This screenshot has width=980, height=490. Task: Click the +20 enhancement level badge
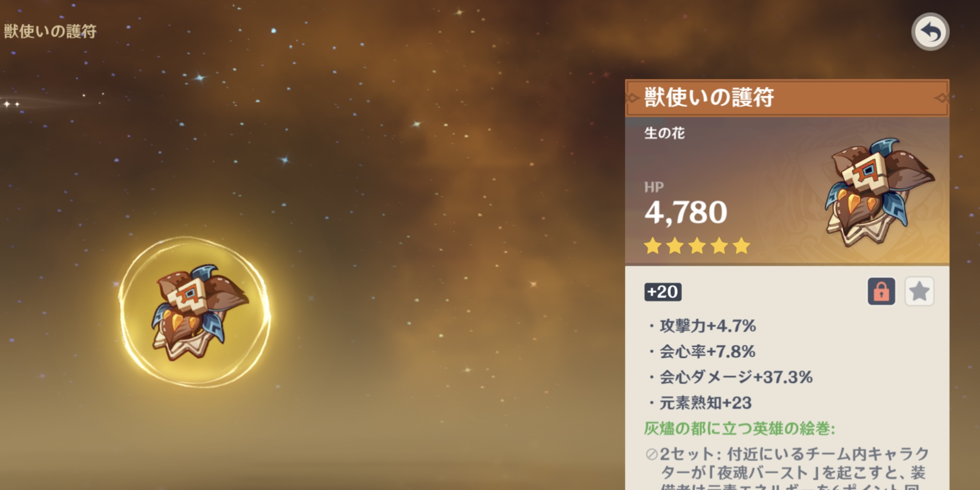(x=663, y=292)
